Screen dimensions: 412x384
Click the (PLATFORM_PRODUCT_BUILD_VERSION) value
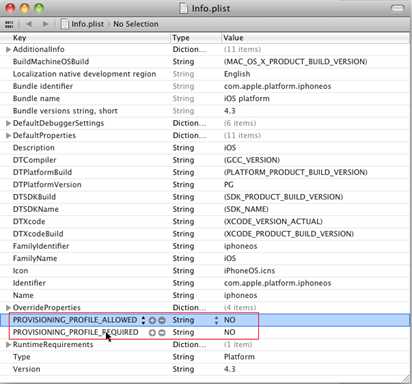click(295, 172)
